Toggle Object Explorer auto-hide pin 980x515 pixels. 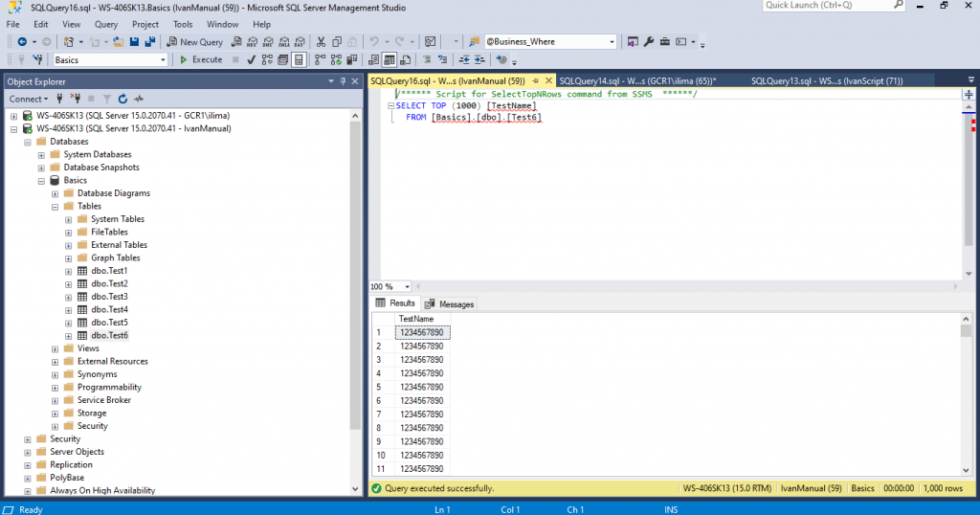[343, 81]
